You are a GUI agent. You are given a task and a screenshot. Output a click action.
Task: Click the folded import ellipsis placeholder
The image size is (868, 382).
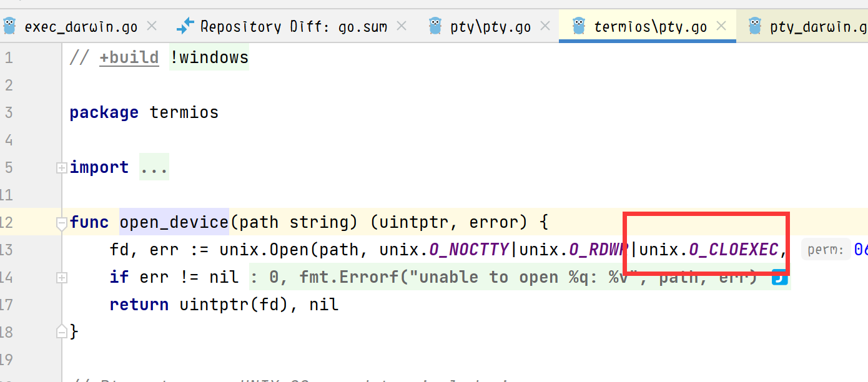[154, 168]
